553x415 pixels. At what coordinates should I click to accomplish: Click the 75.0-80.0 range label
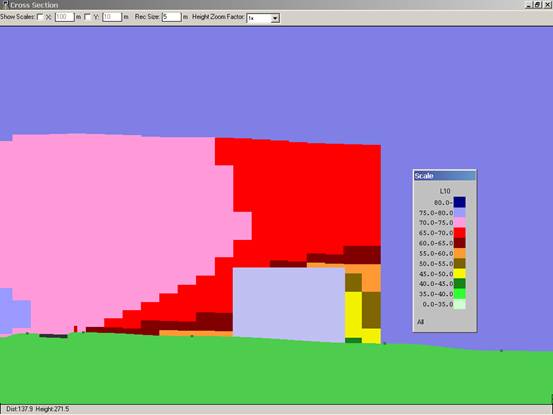(x=436, y=213)
